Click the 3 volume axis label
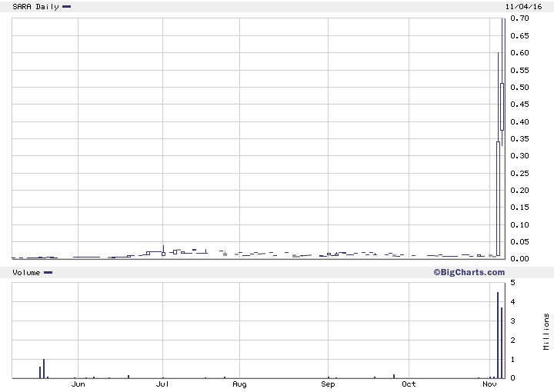 click(x=512, y=321)
